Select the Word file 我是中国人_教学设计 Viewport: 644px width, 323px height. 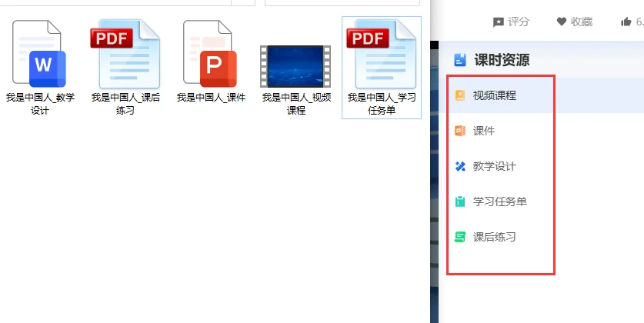[40, 68]
